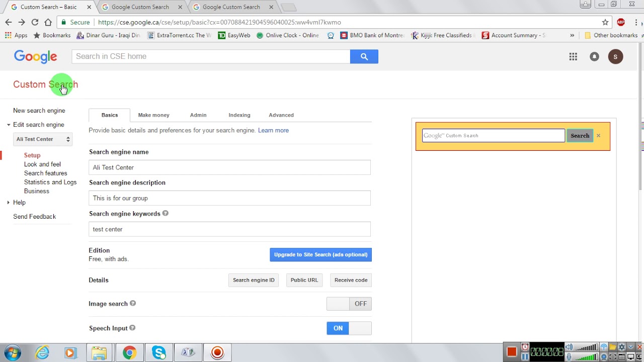644x362 pixels.
Task: Click the Custom Search page title
Action: pyautogui.click(x=45, y=84)
